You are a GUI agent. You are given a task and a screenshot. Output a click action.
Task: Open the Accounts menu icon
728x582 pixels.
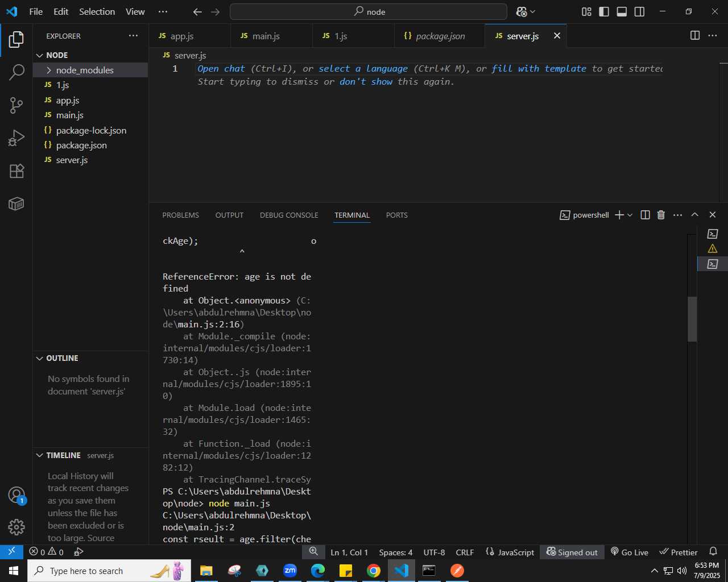coord(16,495)
